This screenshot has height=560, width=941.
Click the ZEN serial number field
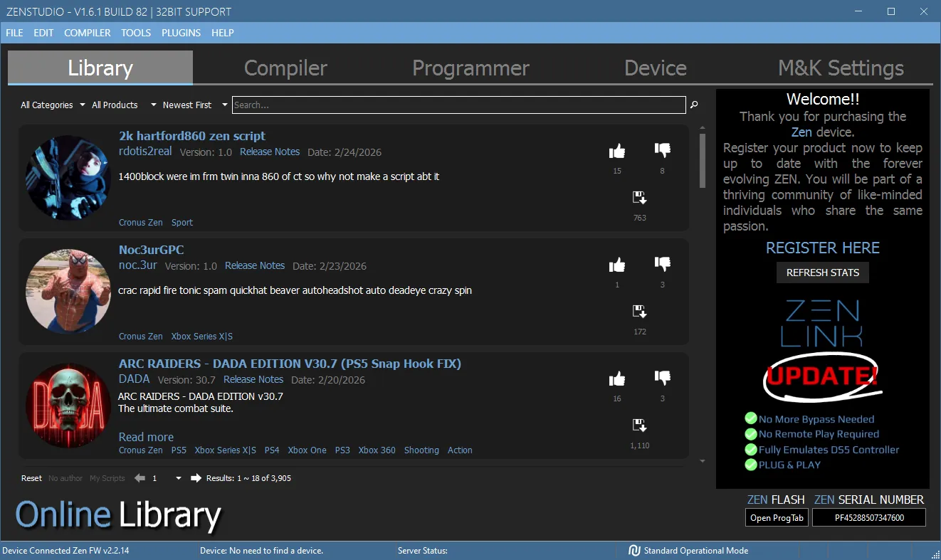pos(869,517)
